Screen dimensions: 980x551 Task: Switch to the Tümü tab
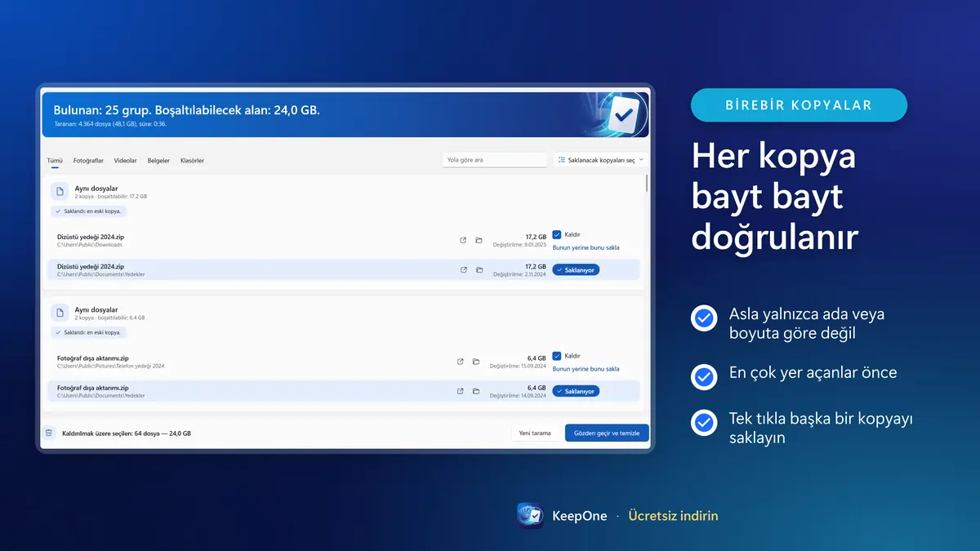click(55, 161)
